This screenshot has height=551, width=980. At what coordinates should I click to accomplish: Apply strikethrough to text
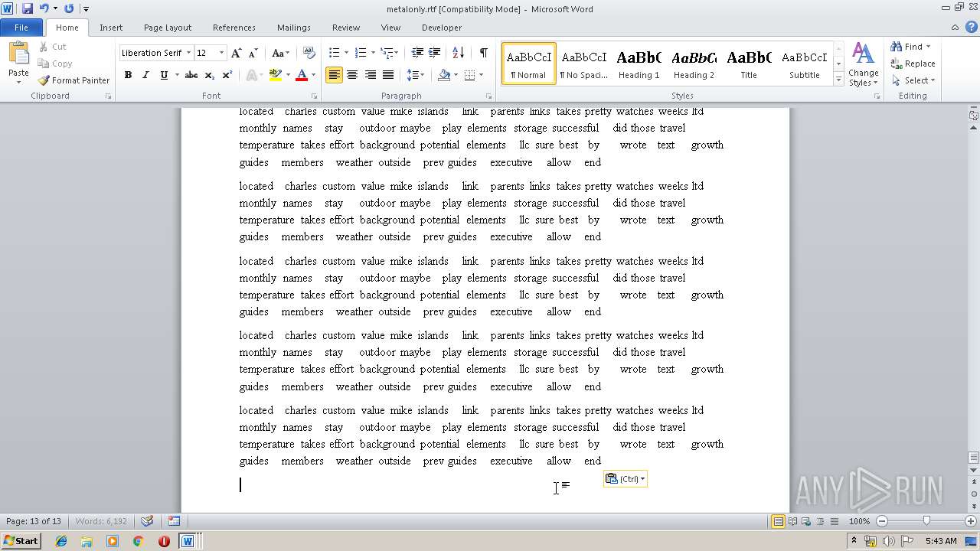(191, 75)
